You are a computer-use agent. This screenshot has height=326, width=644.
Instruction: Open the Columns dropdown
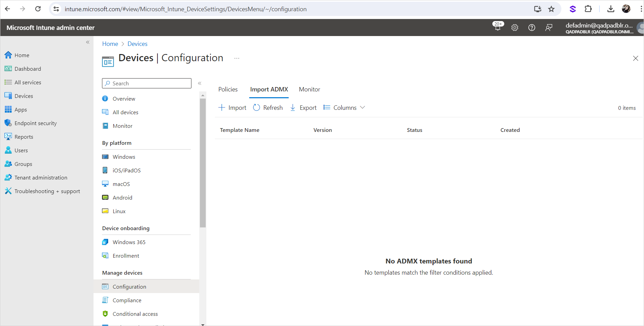tap(344, 108)
